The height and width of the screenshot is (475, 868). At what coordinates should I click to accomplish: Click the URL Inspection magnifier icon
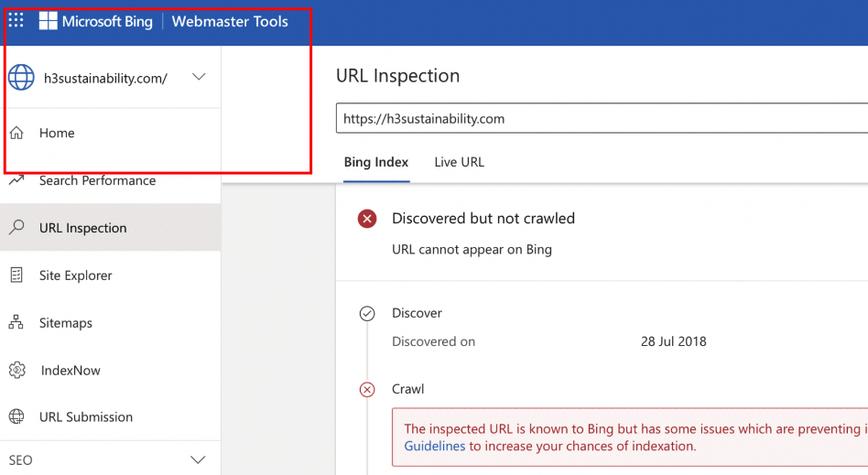click(16, 227)
